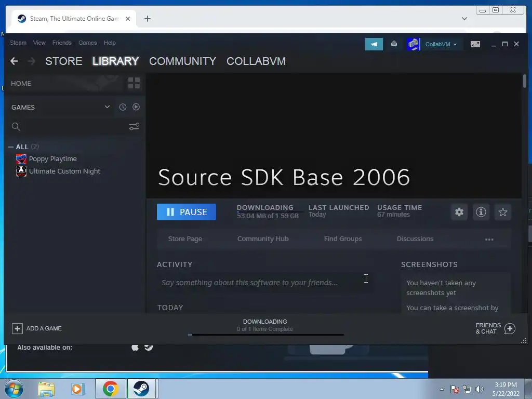
Task: Show hidden system tray icons
Action: [442, 389]
